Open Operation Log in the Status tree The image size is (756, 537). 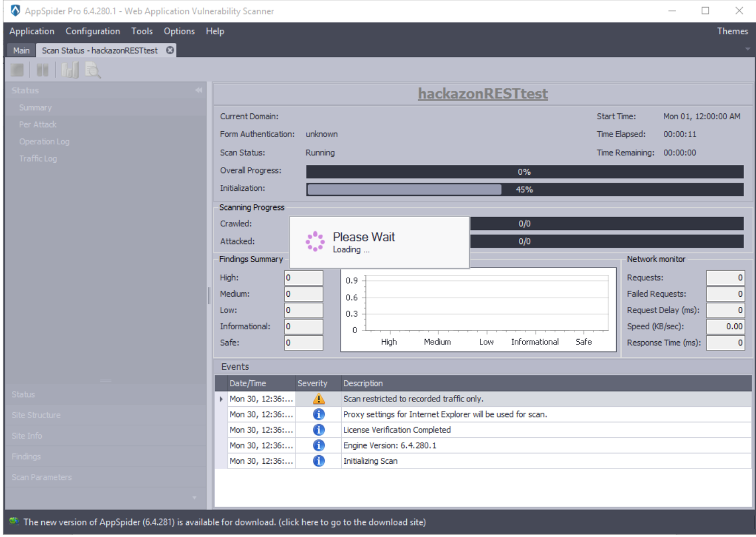tap(44, 142)
